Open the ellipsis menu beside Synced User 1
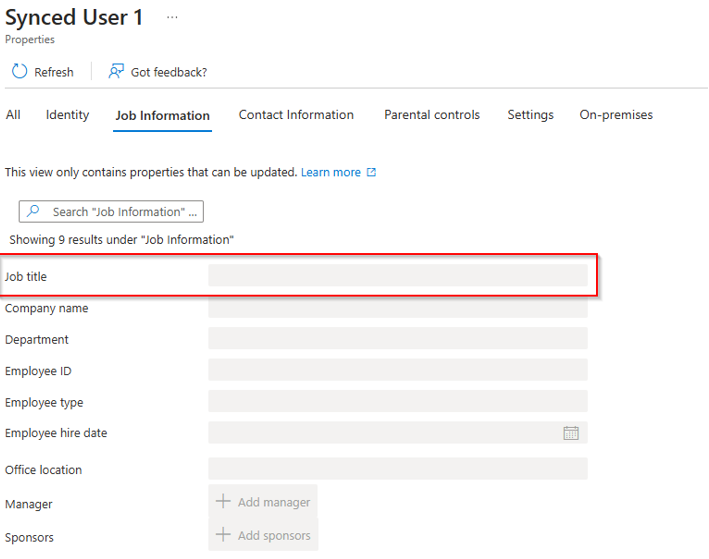 172,18
